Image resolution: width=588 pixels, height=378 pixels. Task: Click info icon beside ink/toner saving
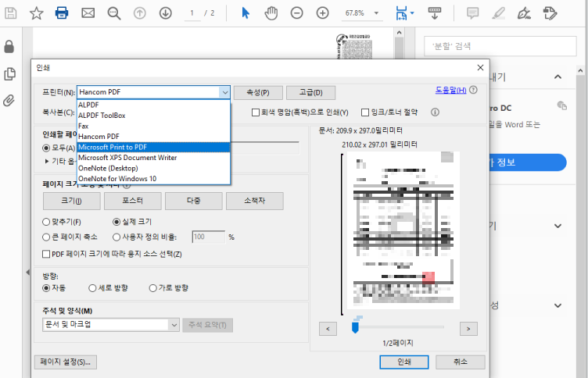pos(435,112)
